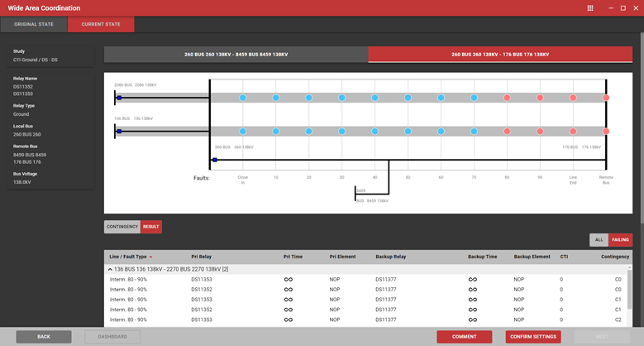Select the Current State tab

point(101,24)
